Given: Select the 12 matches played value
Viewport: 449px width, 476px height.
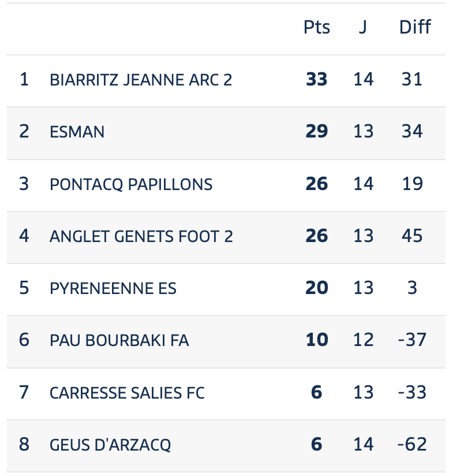Looking at the screenshot, I should pos(363,340).
